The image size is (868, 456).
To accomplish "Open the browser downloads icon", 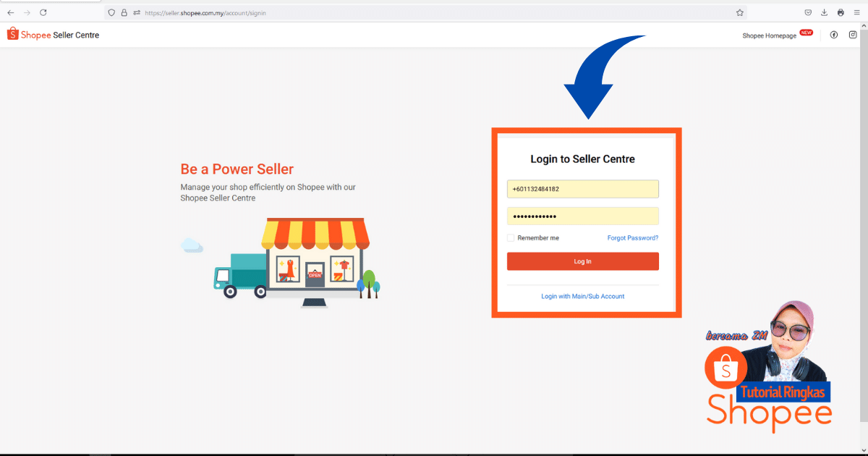I will click(824, 12).
